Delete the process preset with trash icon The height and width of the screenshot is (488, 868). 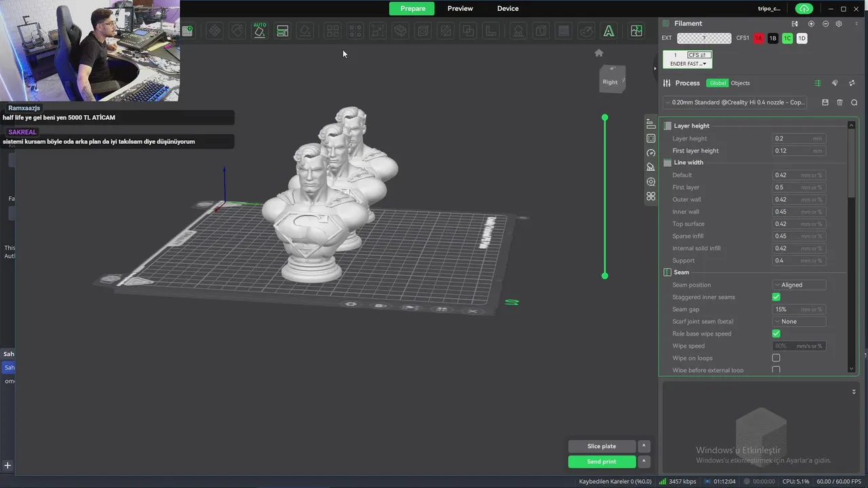[x=840, y=102]
